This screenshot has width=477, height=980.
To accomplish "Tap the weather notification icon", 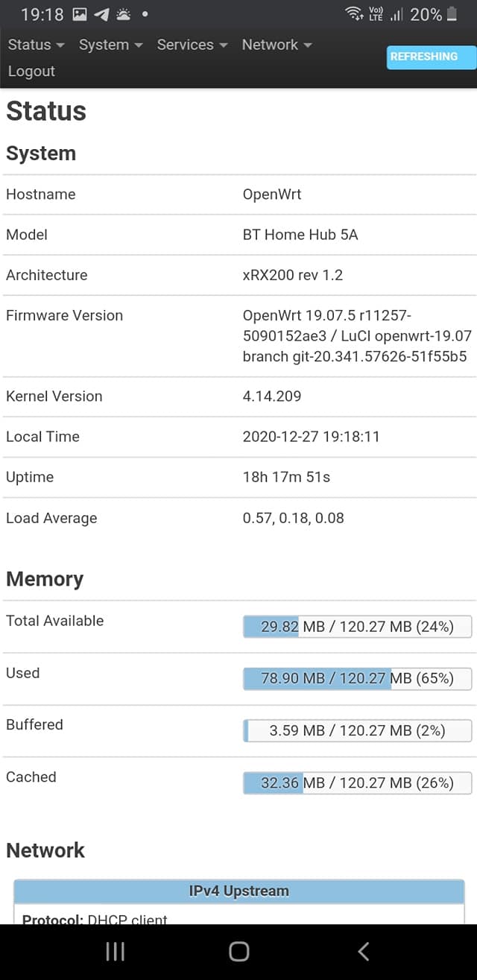I will pos(123,14).
